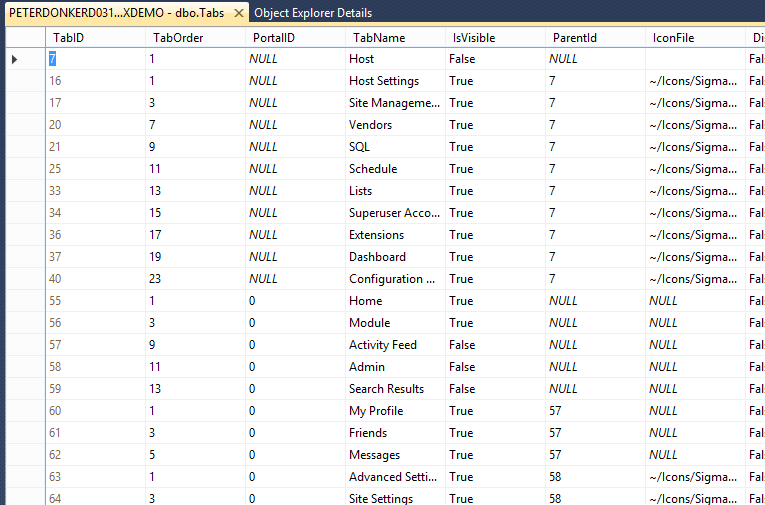
Task: Select the 'Site Manageme...' cell
Action: click(x=395, y=103)
